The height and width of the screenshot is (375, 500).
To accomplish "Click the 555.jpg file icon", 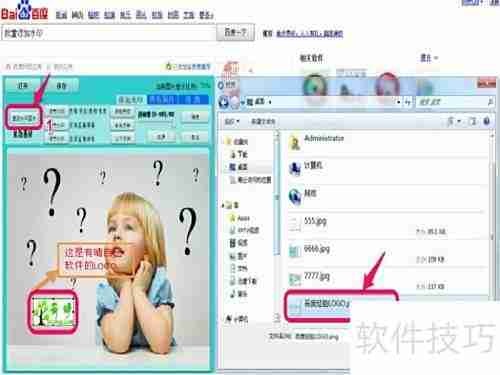I will point(295,224).
